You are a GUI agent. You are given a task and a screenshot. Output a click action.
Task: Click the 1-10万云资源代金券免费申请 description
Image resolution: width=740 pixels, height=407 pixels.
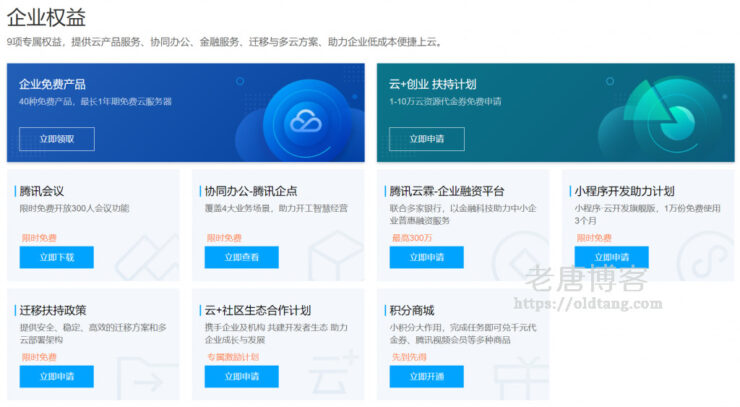(445, 102)
